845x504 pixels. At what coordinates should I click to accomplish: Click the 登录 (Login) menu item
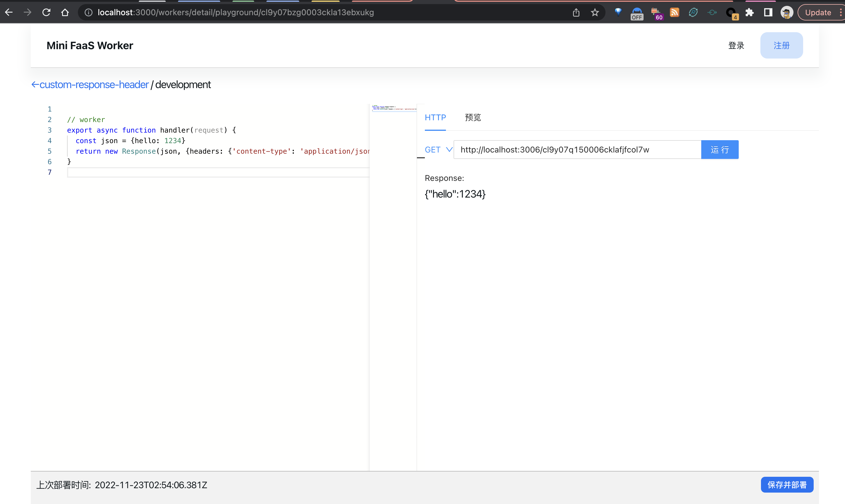(735, 45)
